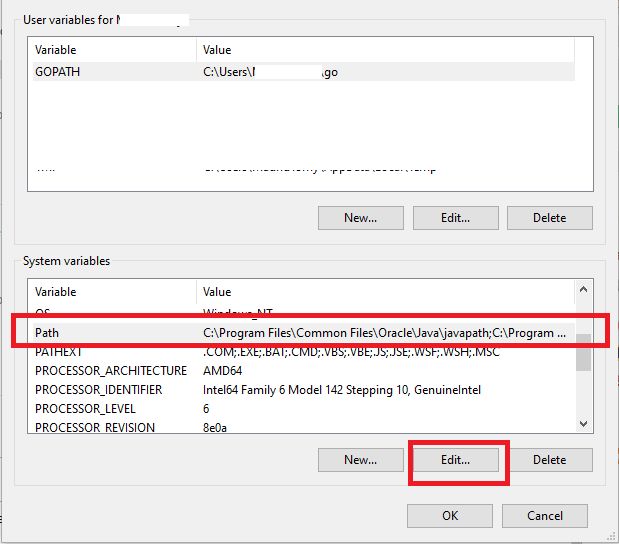619x544 pixels.
Task: Click Variable column header in System variables
Action: pos(114,292)
